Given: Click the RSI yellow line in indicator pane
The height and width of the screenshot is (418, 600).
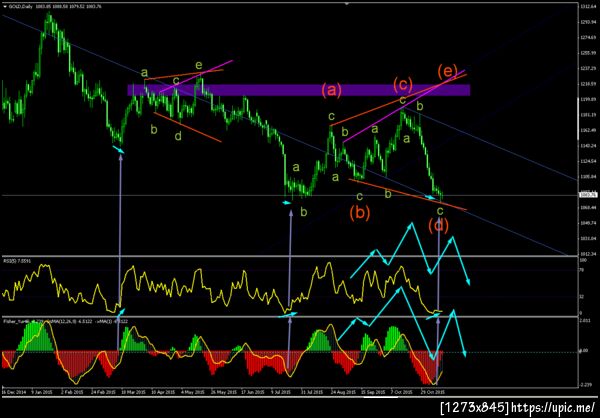Looking at the screenshot, I should click(222, 289).
